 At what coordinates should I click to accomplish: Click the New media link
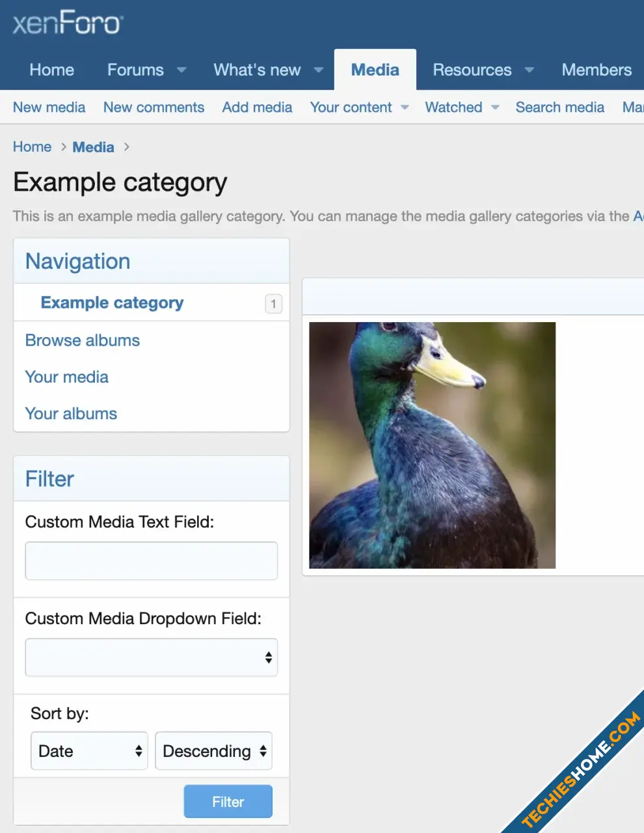coord(49,107)
